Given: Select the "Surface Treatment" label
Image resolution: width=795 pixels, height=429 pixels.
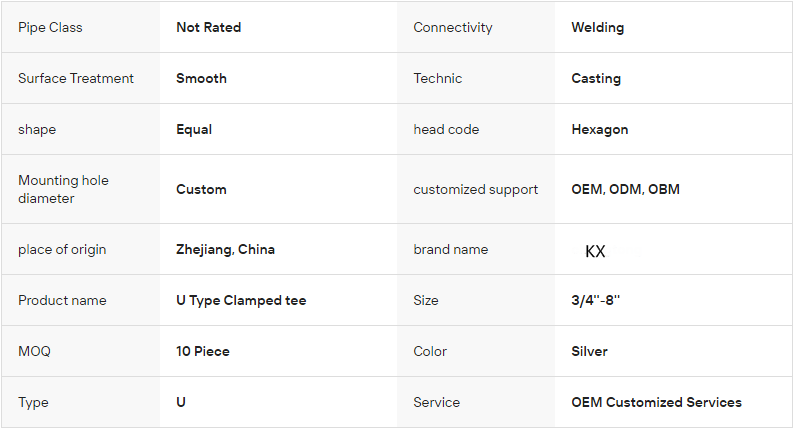Looking at the screenshot, I should [x=76, y=78].
